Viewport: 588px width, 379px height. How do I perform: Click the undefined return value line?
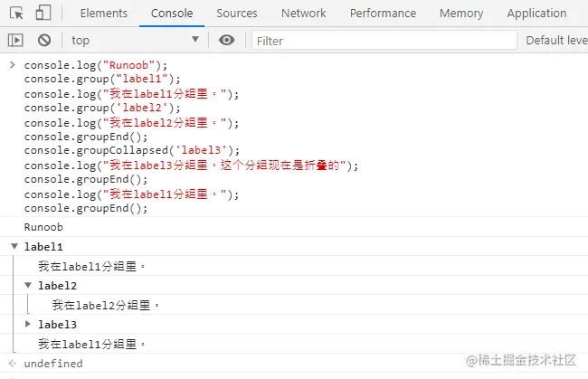[x=53, y=364]
